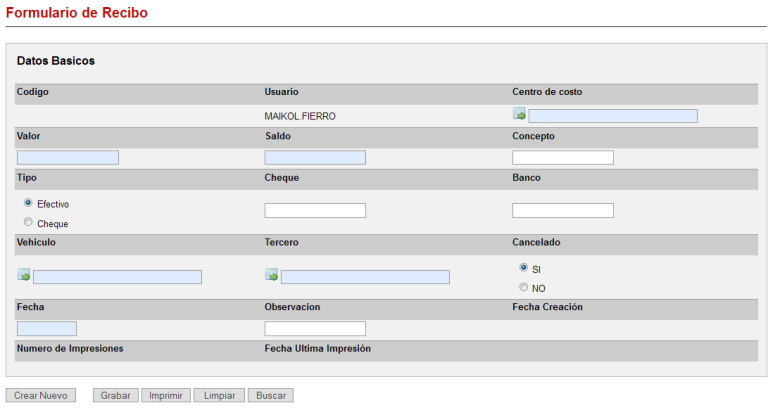This screenshot has height=410, width=768.
Task: Save the receipt with Grabar
Action: (116, 395)
